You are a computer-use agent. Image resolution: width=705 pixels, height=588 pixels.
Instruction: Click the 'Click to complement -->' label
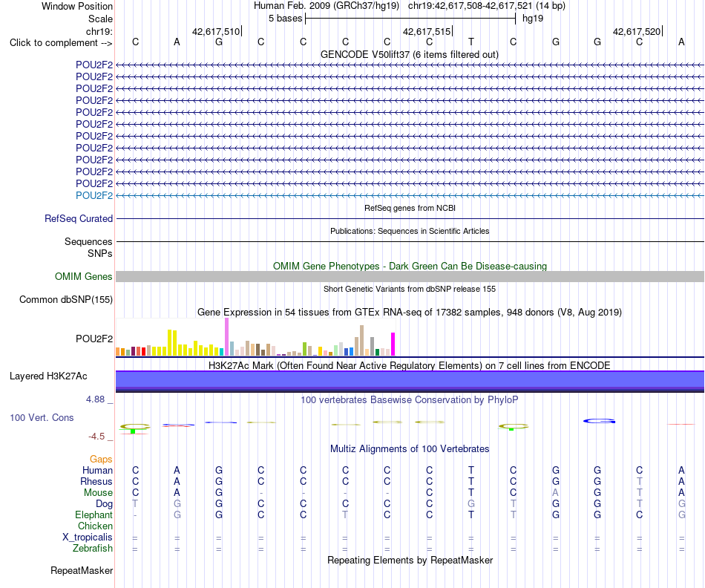[61, 43]
